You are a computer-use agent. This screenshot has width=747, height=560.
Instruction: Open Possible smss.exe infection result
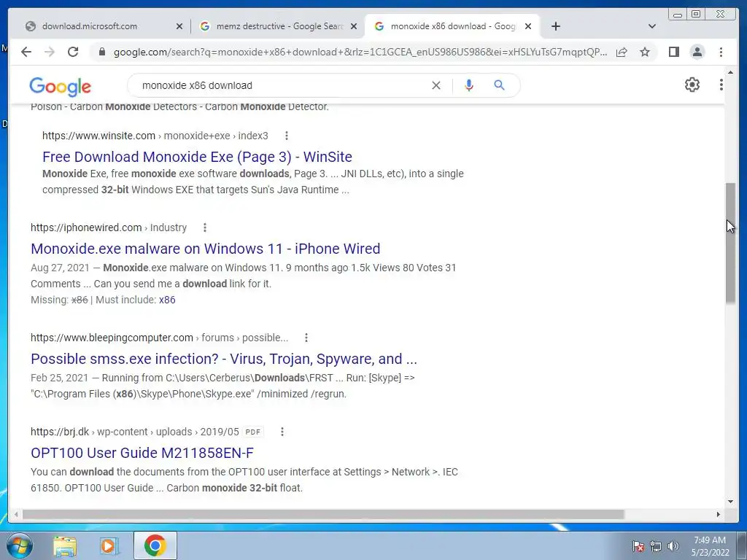(224, 359)
